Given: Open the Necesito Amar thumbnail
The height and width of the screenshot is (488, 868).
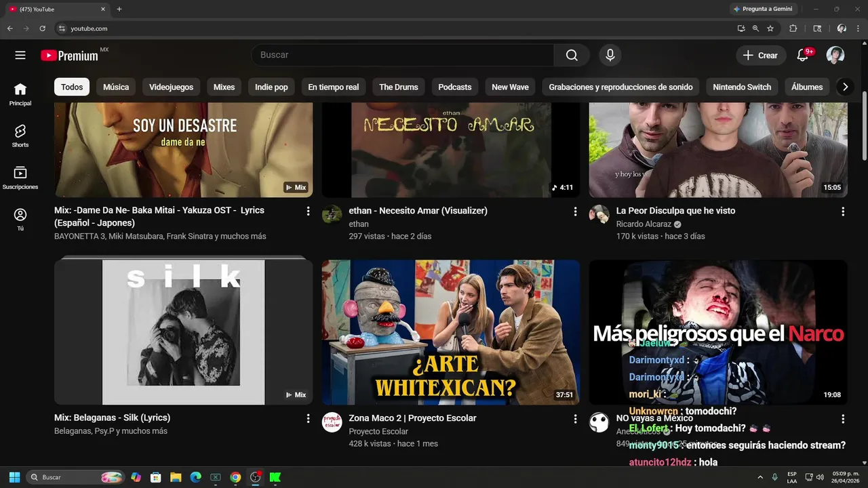Looking at the screenshot, I should [x=451, y=150].
